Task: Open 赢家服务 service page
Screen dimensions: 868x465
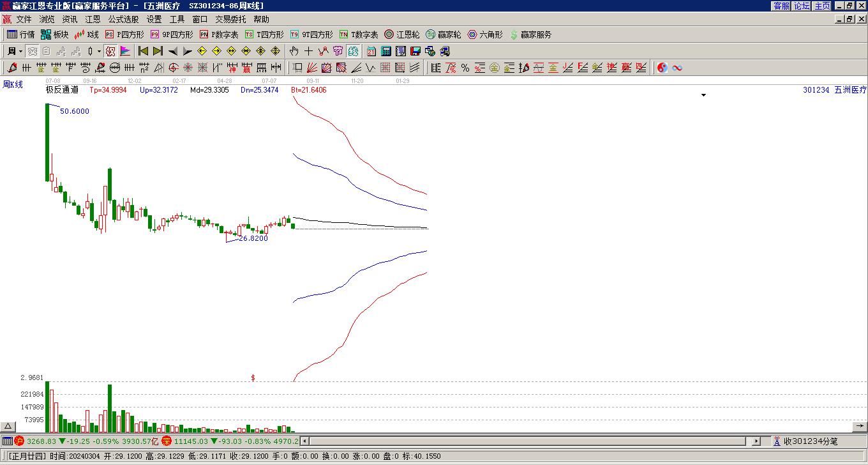Action: click(530, 34)
